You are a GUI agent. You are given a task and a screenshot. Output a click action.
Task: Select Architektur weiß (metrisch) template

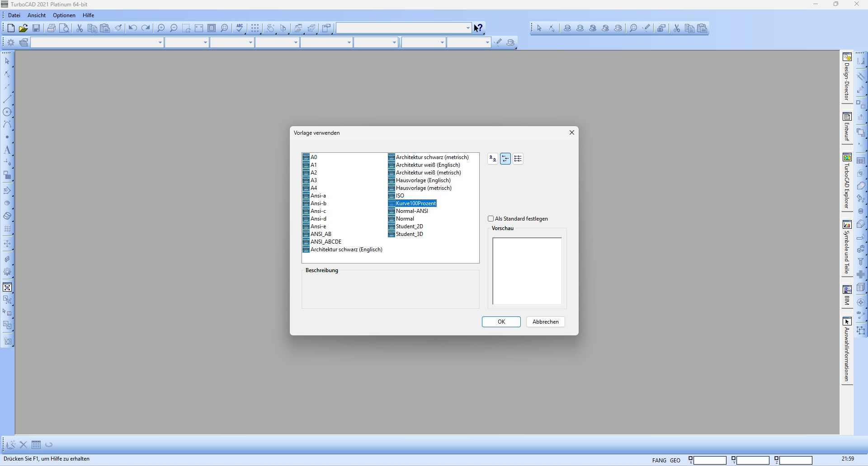[x=425, y=173]
